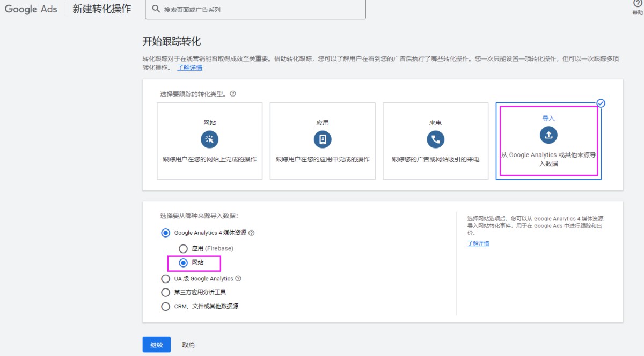
Task: Click the search magnifier icon
Action: tap(156, 9)
